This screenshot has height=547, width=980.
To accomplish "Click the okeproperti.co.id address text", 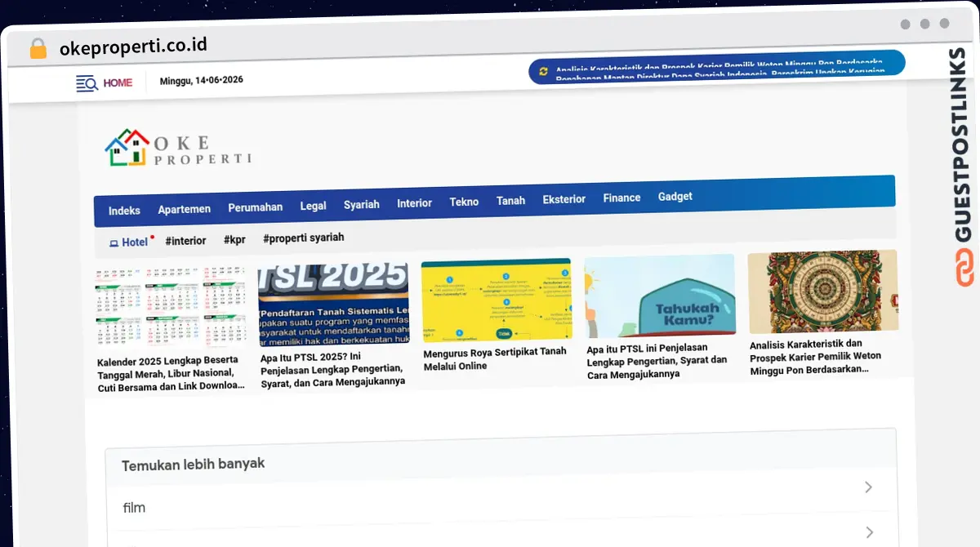I will point(133,46).
